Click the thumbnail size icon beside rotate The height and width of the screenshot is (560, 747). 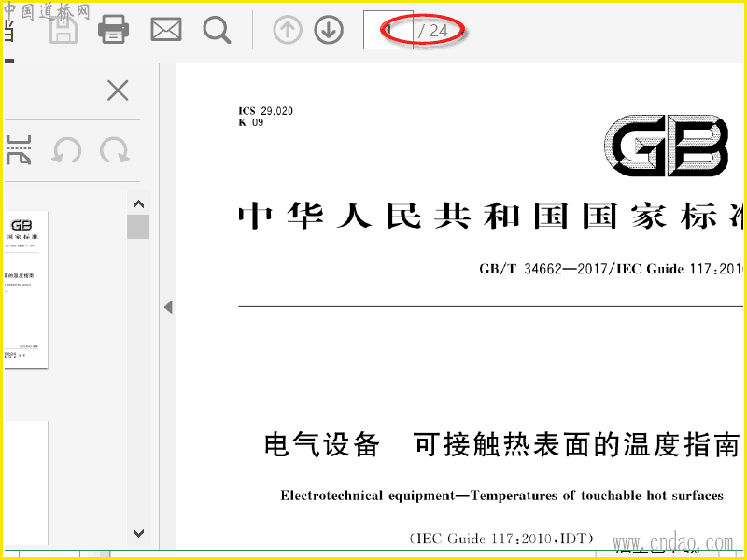pos(19,150)
